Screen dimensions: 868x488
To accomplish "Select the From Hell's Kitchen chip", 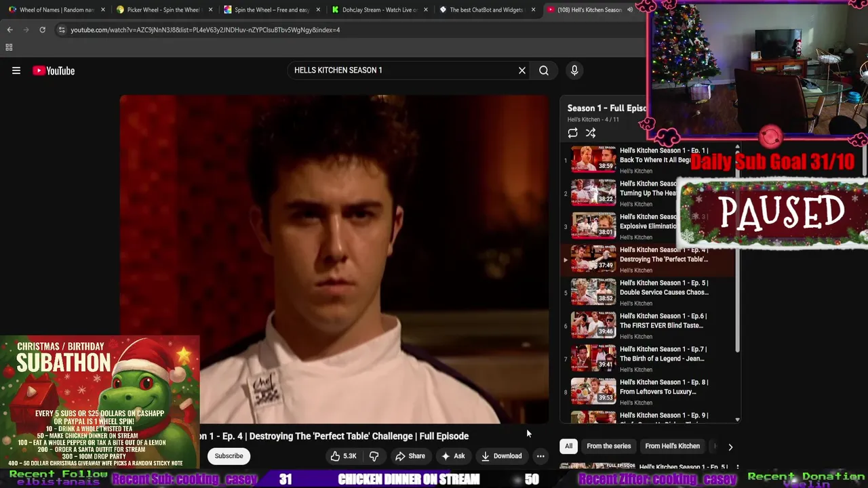I will tap(672, 446).
